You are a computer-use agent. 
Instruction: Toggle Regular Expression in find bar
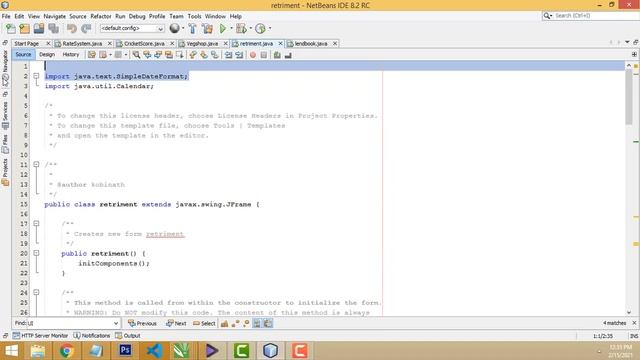tap(246, 323)
